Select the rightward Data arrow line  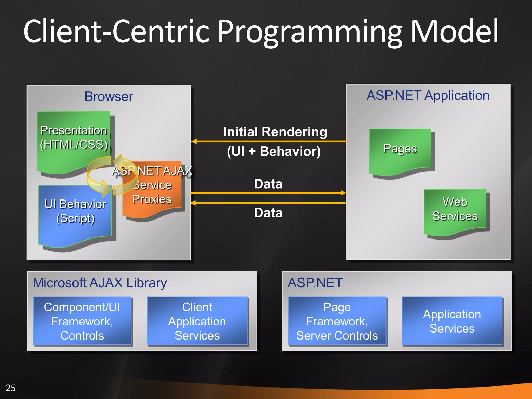[x=268, y=193]
